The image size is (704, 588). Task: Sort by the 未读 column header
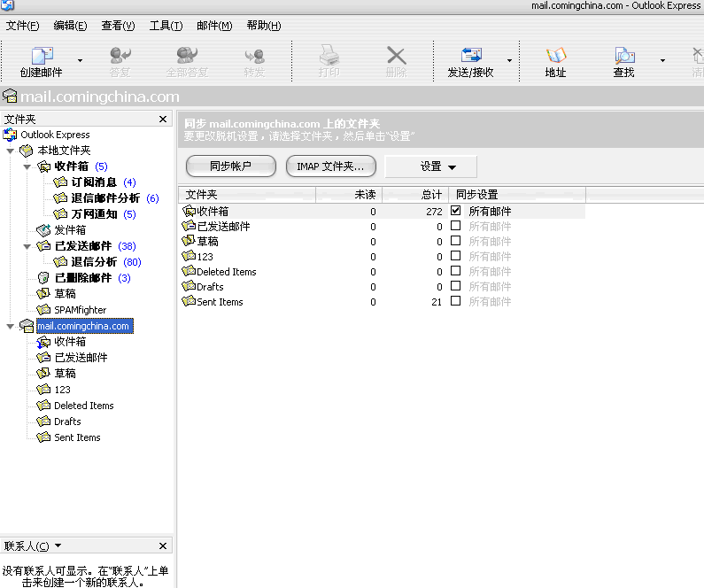click(x=349, y=194)
